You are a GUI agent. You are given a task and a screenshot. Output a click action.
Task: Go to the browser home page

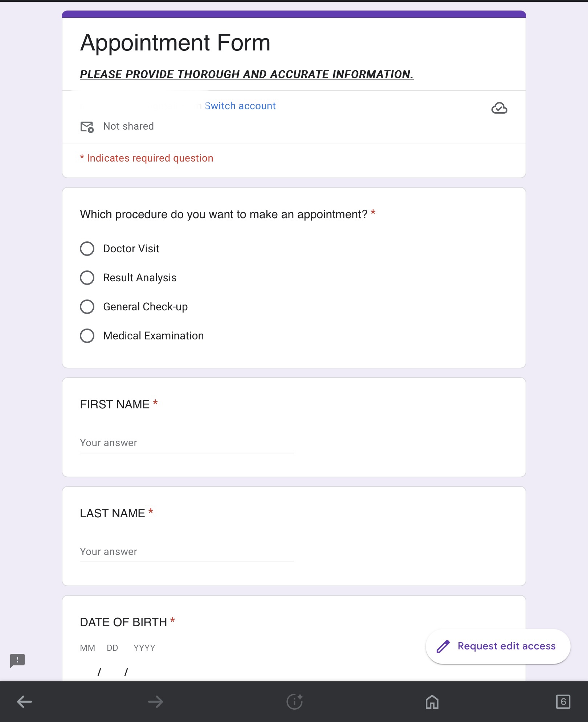(432, 702)
